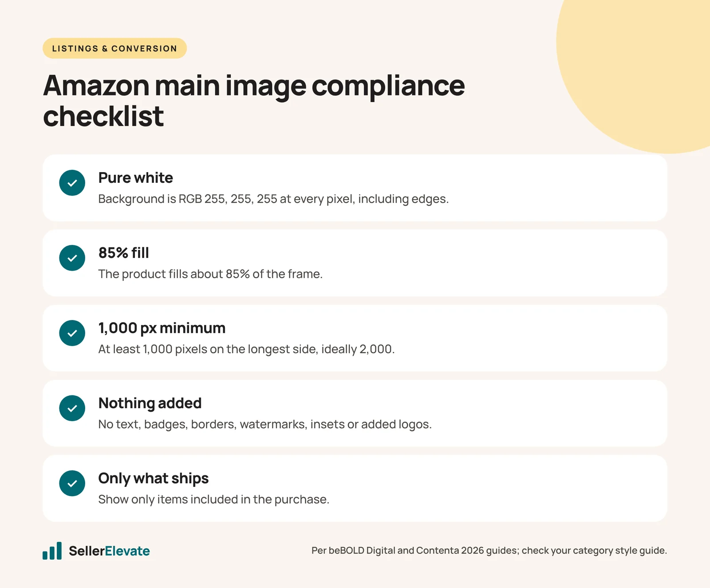
Task: Click the 'Nothing added' item title
Action: [150, 403]
